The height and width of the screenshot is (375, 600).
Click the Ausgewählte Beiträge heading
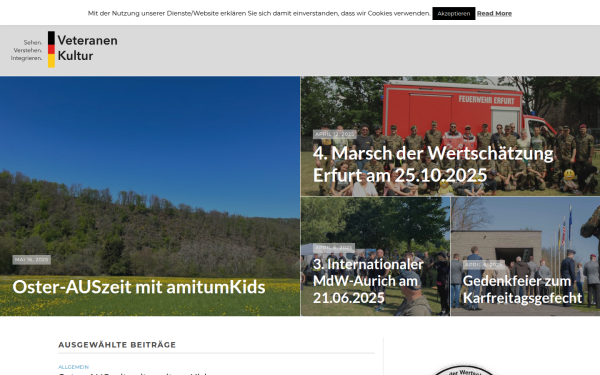117,345
